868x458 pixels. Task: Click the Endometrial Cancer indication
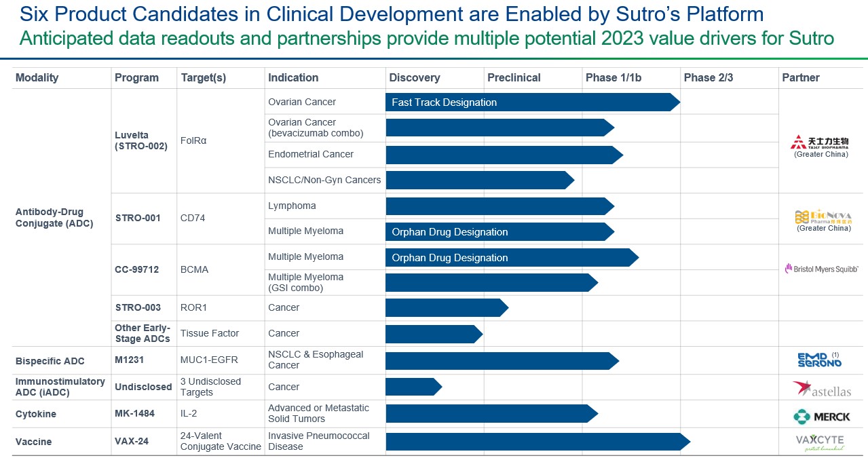click(311, 154)
